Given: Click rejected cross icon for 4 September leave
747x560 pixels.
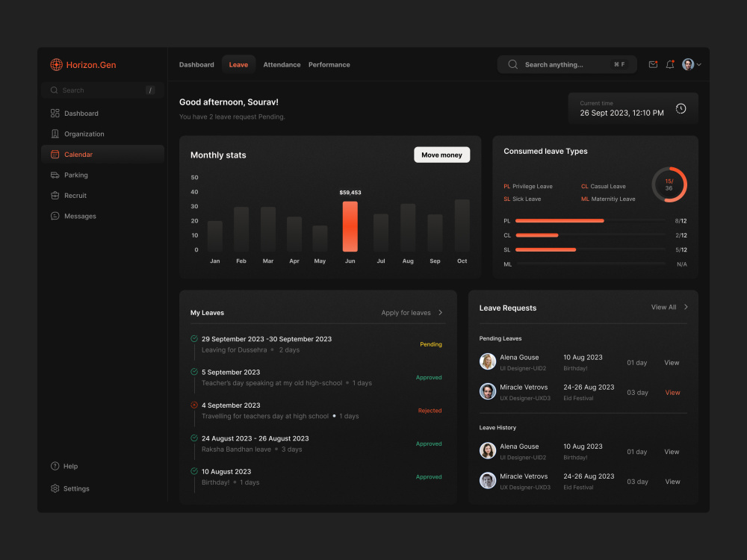Looking at the screenshot, I should (x=194, y=405).
